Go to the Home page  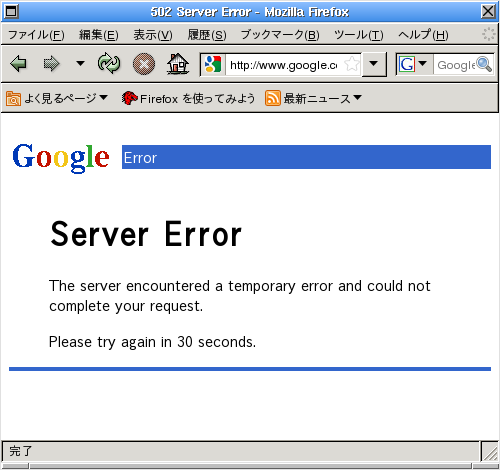178,63
